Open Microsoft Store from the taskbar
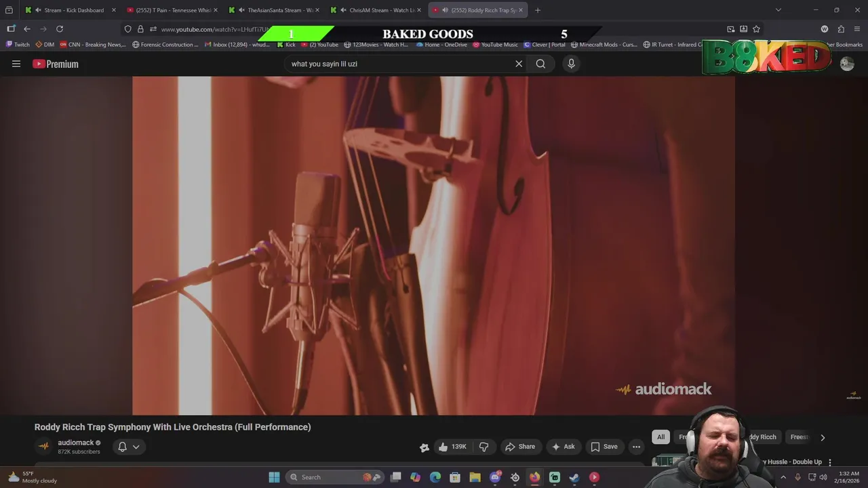Image resolution: width=868 pixels, height=488 pixels. point(455,477)
